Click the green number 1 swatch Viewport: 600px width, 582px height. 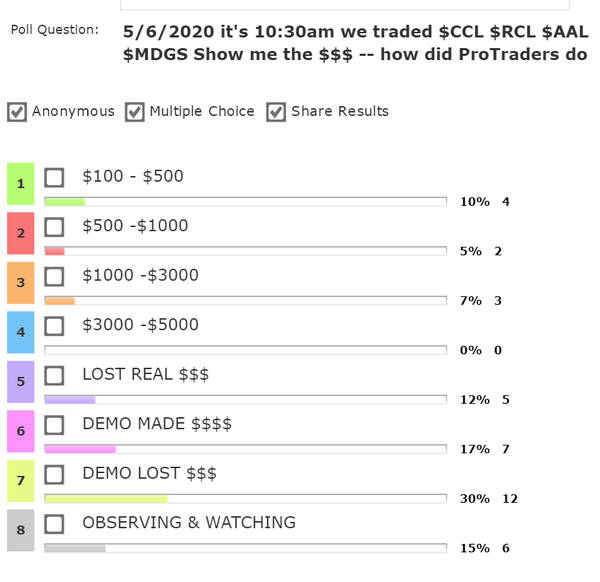(21, 184)
